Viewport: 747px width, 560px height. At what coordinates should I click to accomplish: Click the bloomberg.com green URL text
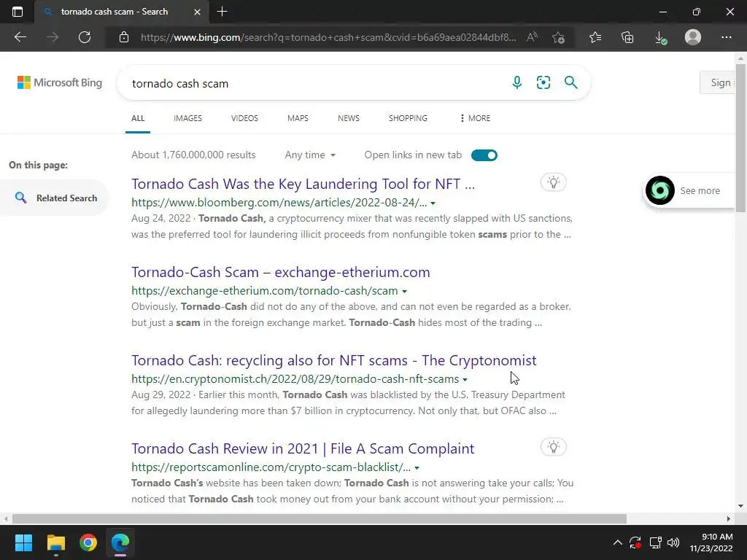point(279,203)
